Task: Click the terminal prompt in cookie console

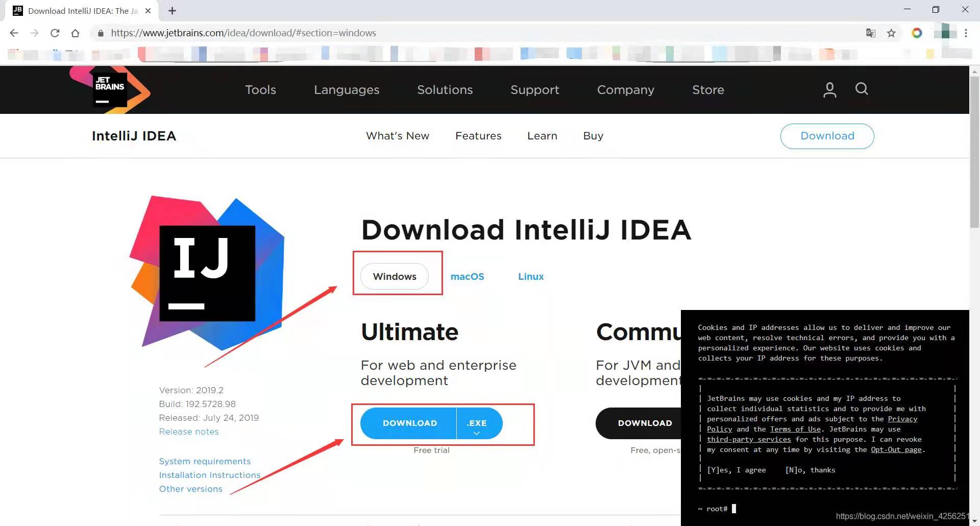Action: (x=717, y=509)
